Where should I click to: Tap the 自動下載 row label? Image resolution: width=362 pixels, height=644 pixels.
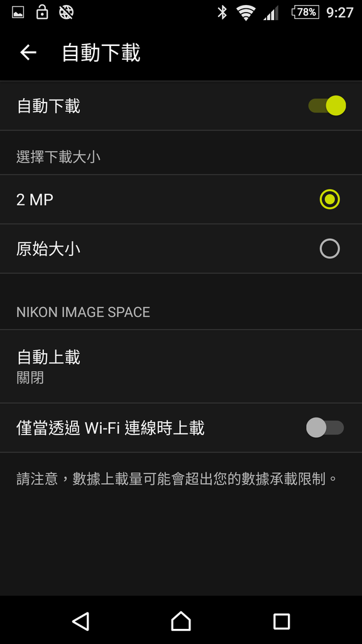48,106
